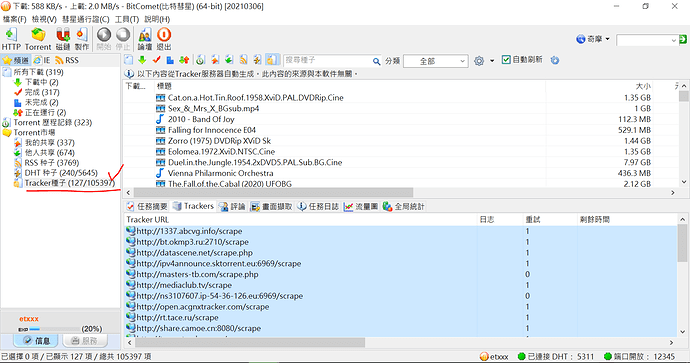Click the torrent list horizontal scrollbar
This screenshot has width=690, height=363.
pos(273,193)
